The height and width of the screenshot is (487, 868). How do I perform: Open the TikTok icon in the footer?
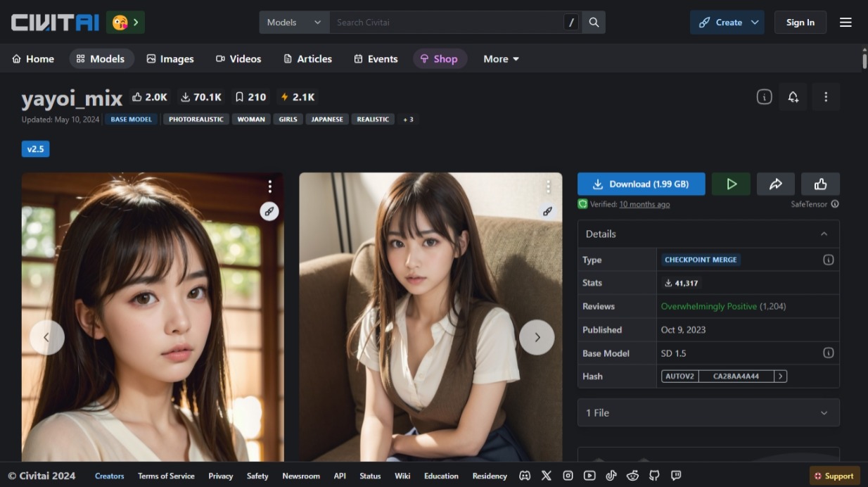610,476
